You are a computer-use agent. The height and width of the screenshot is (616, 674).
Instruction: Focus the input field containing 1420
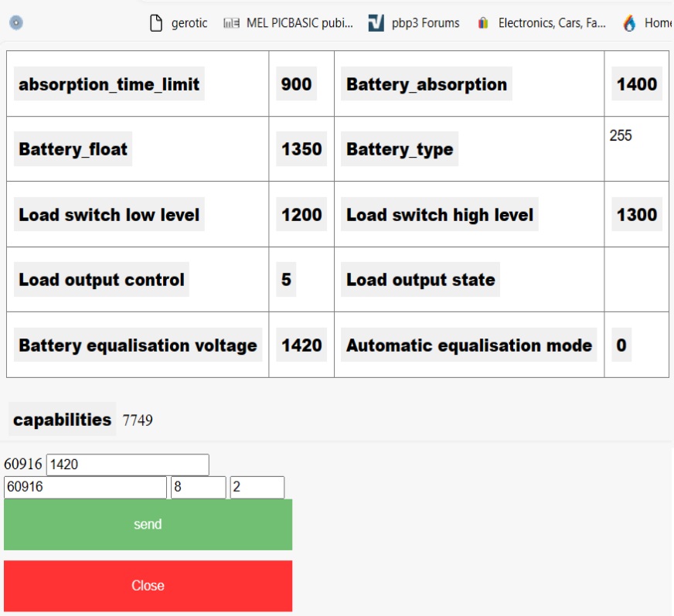[128, 465]
